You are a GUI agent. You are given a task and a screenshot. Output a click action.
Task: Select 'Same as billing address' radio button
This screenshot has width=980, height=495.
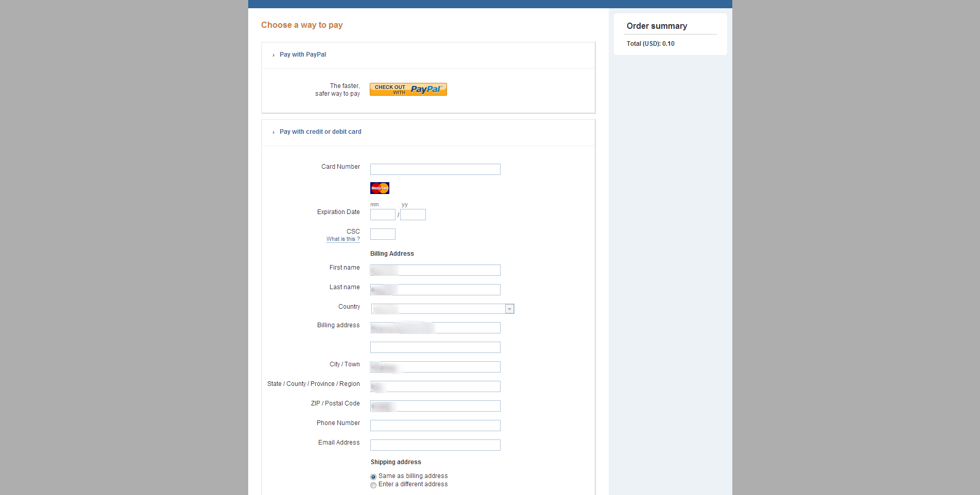(373, 477)
